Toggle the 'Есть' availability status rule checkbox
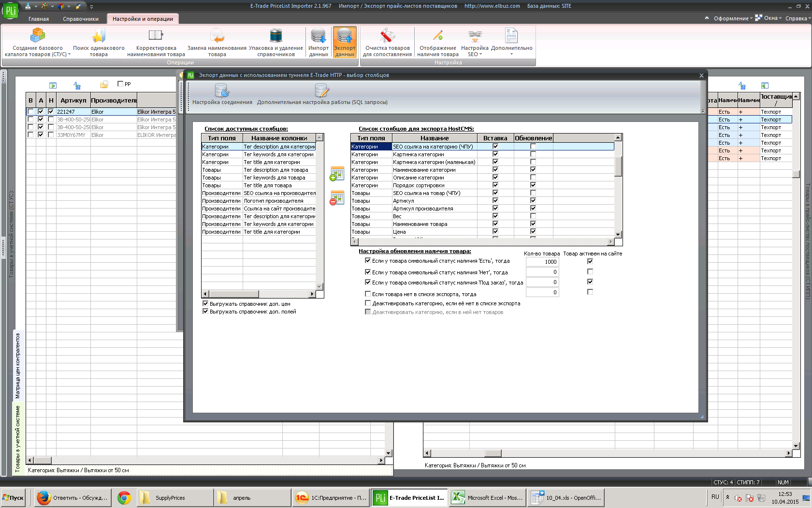 368,260
